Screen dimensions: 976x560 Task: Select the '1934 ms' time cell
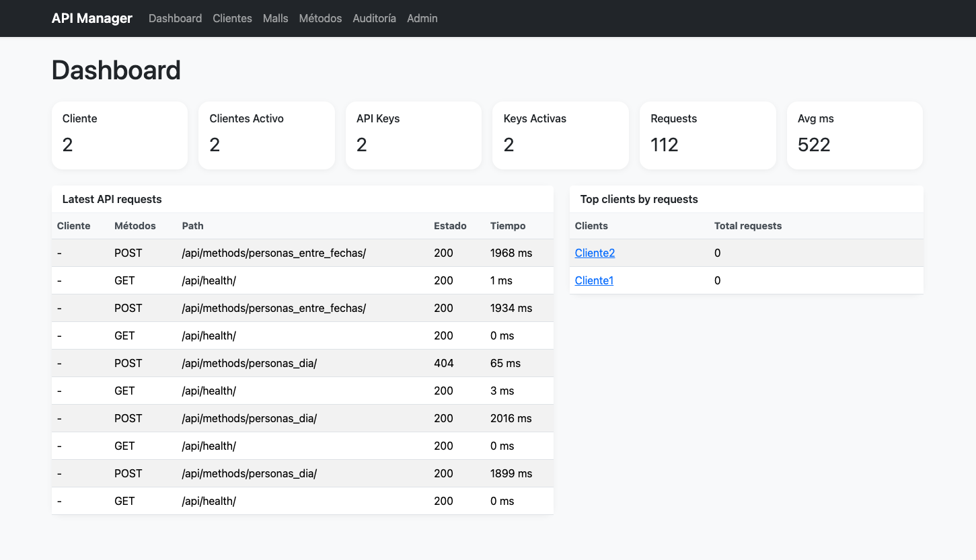[511, 308]
